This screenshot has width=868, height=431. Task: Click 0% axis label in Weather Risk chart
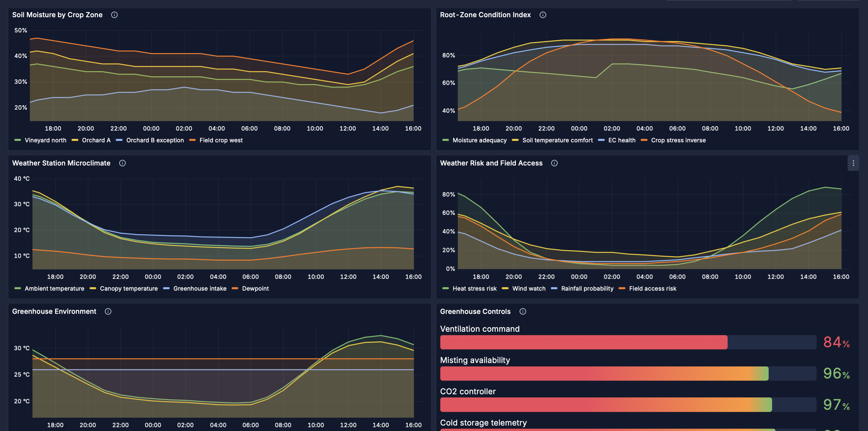450,269
